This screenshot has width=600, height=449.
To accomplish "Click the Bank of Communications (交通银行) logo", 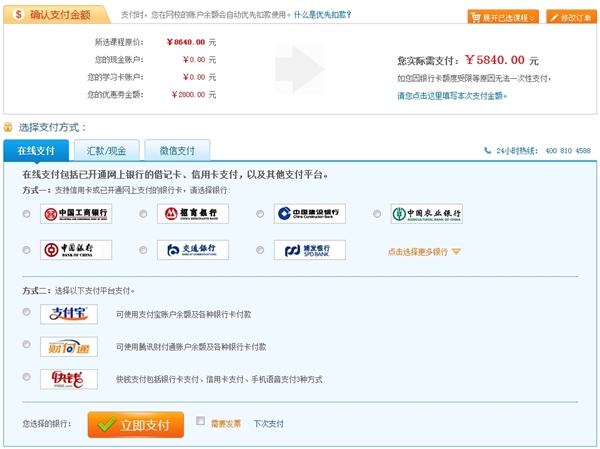I will tap(193, 250).
